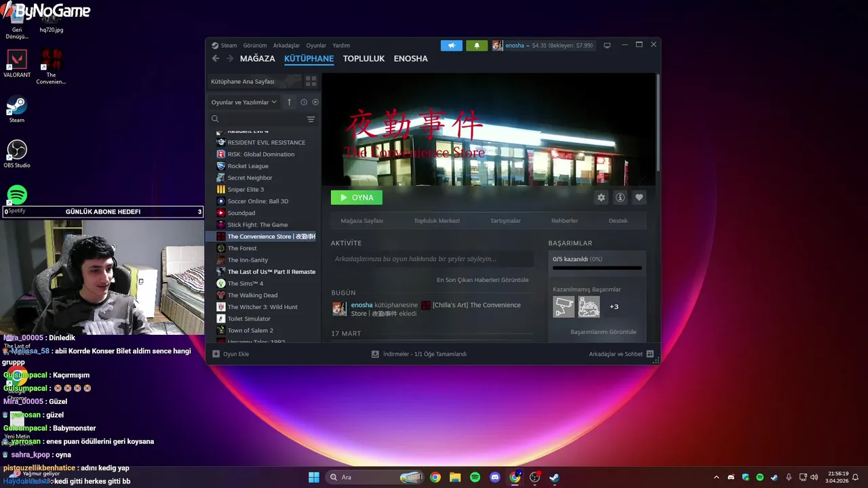Image resolution: width=868 pixels, height=488 pixels.
Task: Click Başarımlarımı Görüntüle button
Action: 604,332
